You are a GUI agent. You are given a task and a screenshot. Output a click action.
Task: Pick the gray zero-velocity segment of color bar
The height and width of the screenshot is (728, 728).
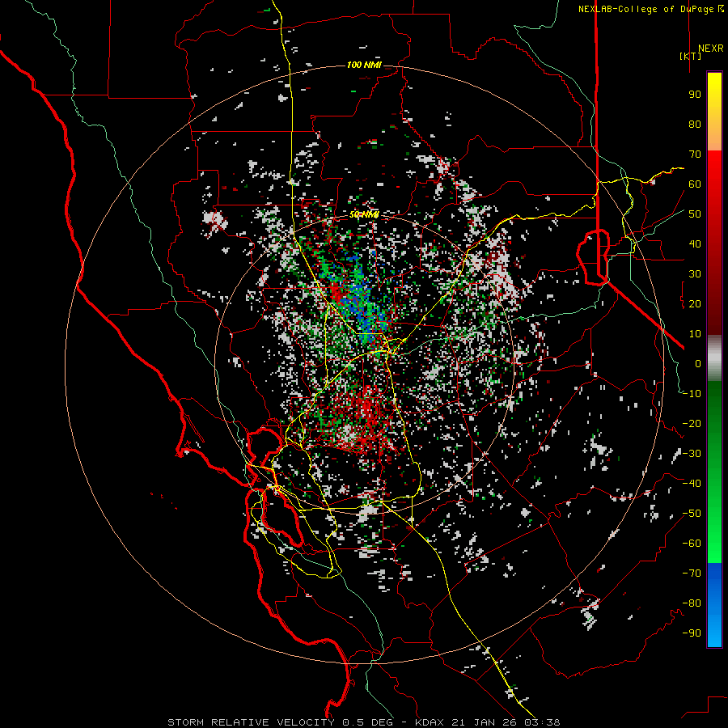click(714, 358)
